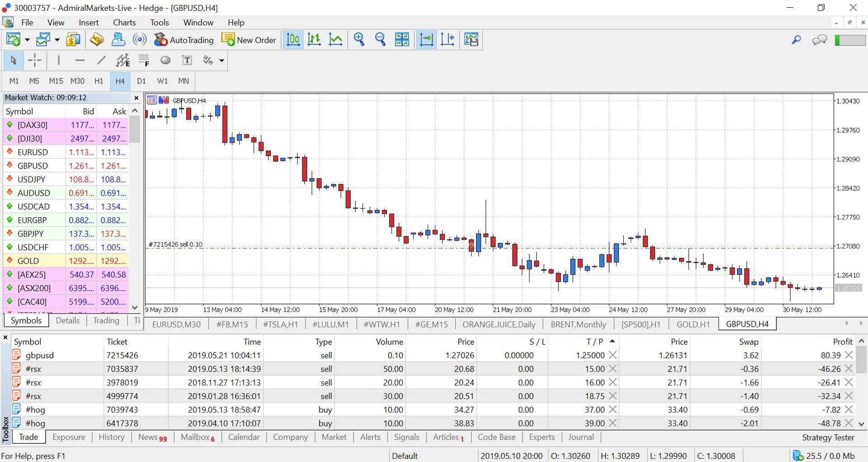The image size is (868, 462).
Task: Open the profiles dropdown arrow
Action: (x=57, y=40)
